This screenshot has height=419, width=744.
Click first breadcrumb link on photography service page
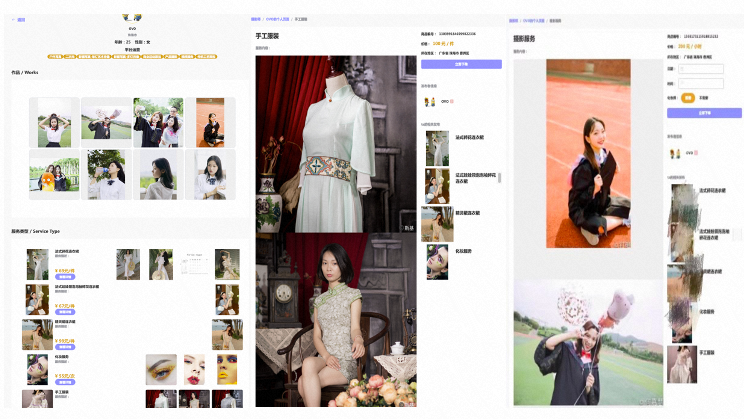(513, 21)
